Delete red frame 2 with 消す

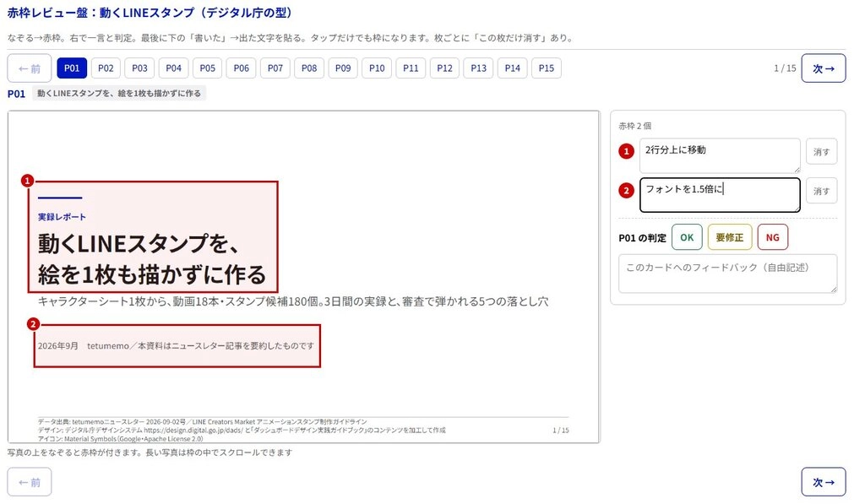click(x=821, y=191)
